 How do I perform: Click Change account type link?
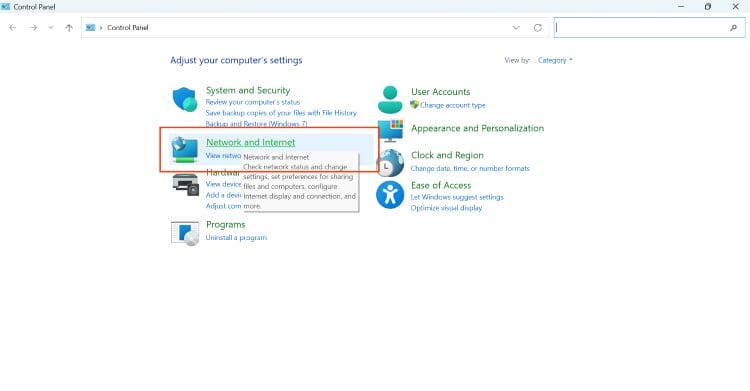pyautogui.click(x=452, y=105)
